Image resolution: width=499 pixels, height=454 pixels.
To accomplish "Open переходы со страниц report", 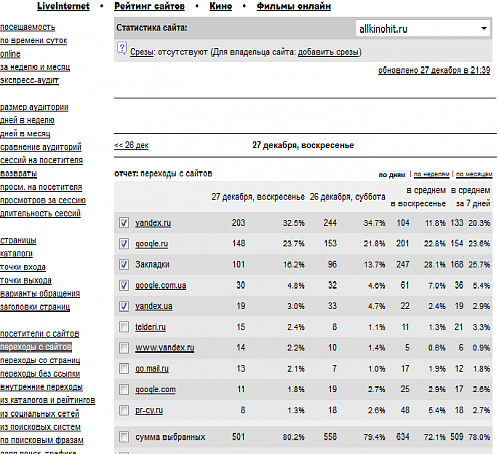I will (x=40, y=360).
